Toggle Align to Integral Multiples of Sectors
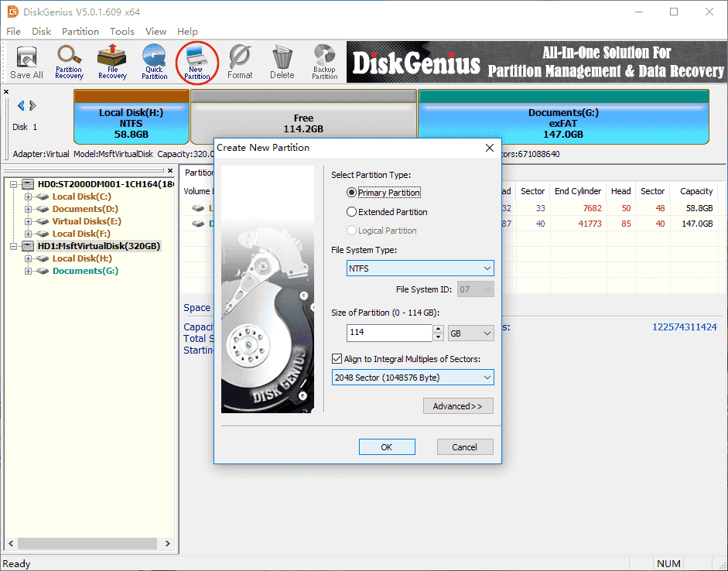728x571 pixels. [337, 359]
